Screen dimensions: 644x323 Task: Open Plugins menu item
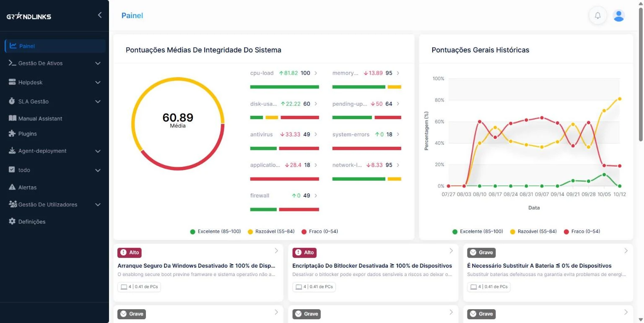(x=55, y=133)
